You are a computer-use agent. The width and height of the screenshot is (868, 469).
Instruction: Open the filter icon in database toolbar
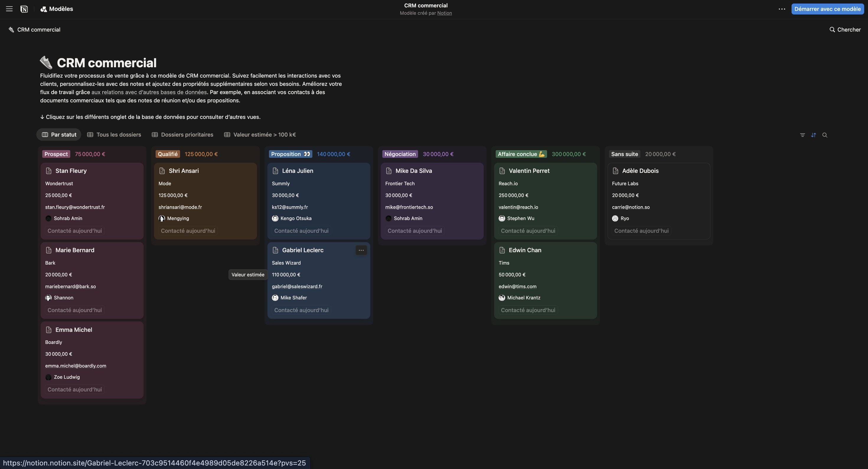pos(802,135)
